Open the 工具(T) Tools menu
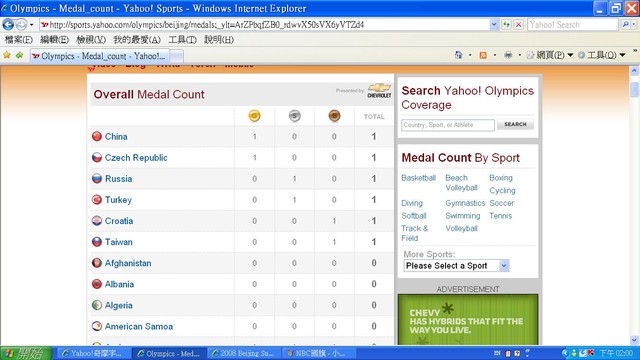This screenshot has width=640, height=360. pos(182,40)
